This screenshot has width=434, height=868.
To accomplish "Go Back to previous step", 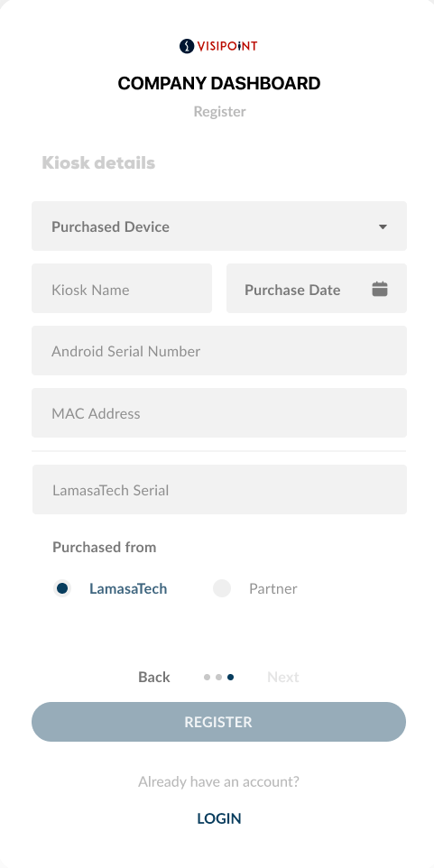I will tap(154, 677).
